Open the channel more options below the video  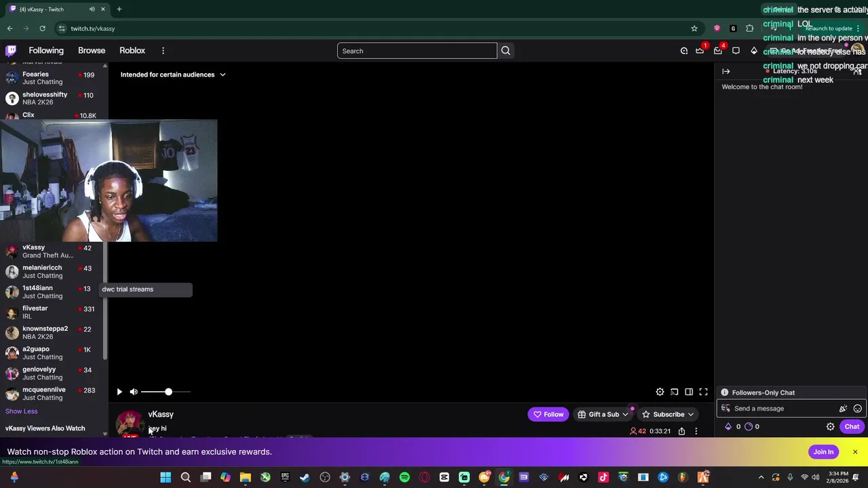[696, 431]
